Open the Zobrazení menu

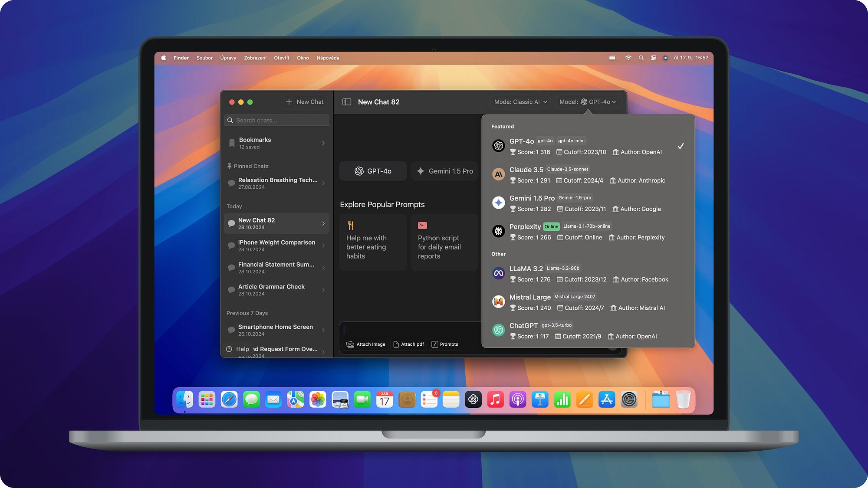click(255, 58)
